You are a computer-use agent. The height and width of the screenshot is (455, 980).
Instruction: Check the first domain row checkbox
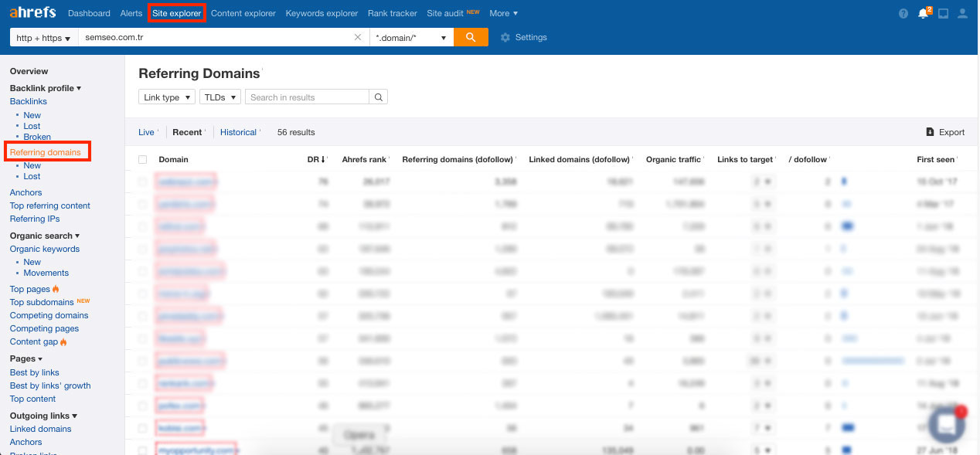point(142,182)
